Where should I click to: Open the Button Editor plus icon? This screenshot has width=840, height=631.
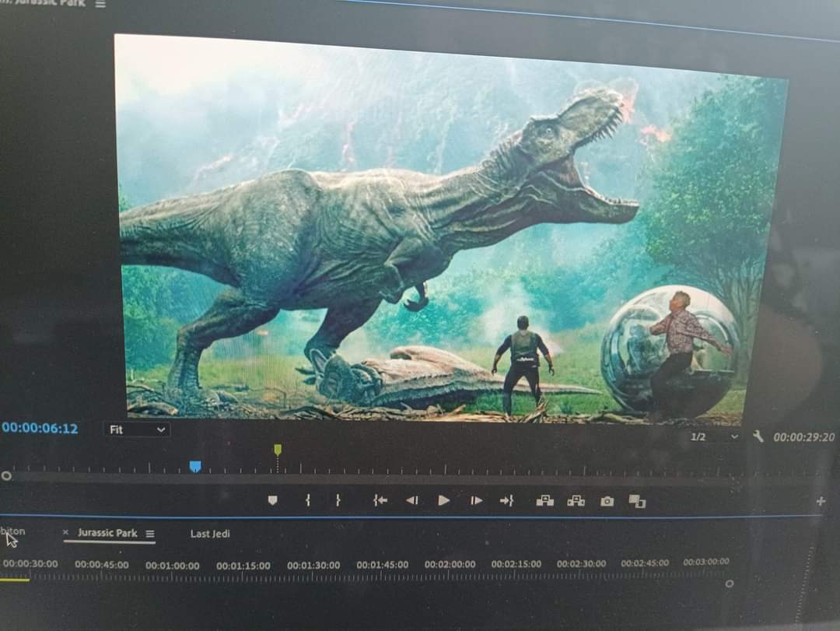[821, 501]
